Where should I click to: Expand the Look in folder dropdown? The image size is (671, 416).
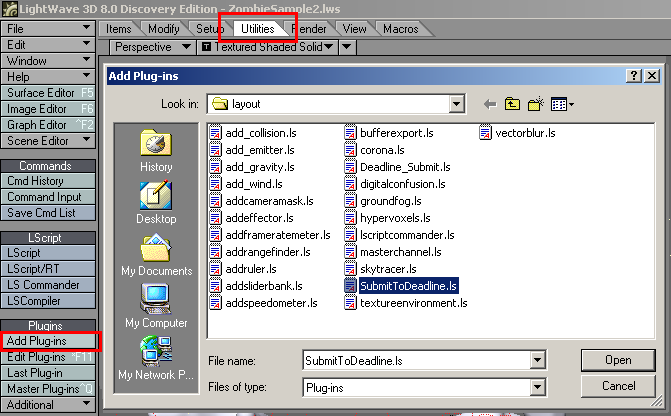pos(457,104)
